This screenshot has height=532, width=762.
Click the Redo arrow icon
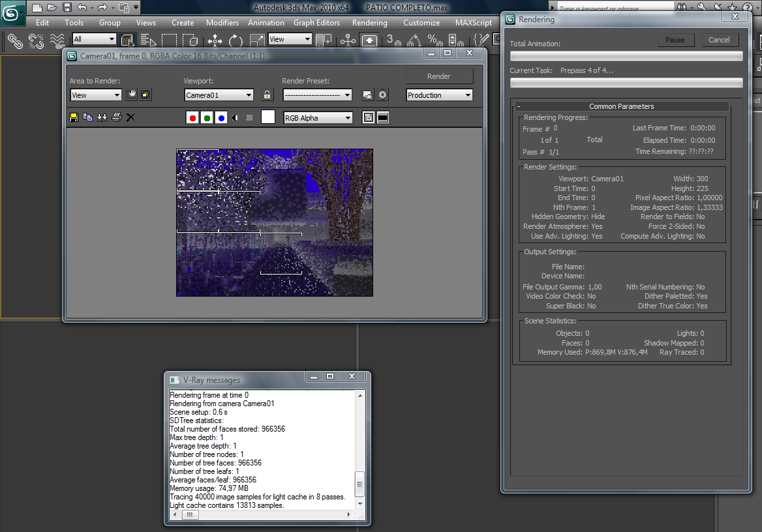102,8
